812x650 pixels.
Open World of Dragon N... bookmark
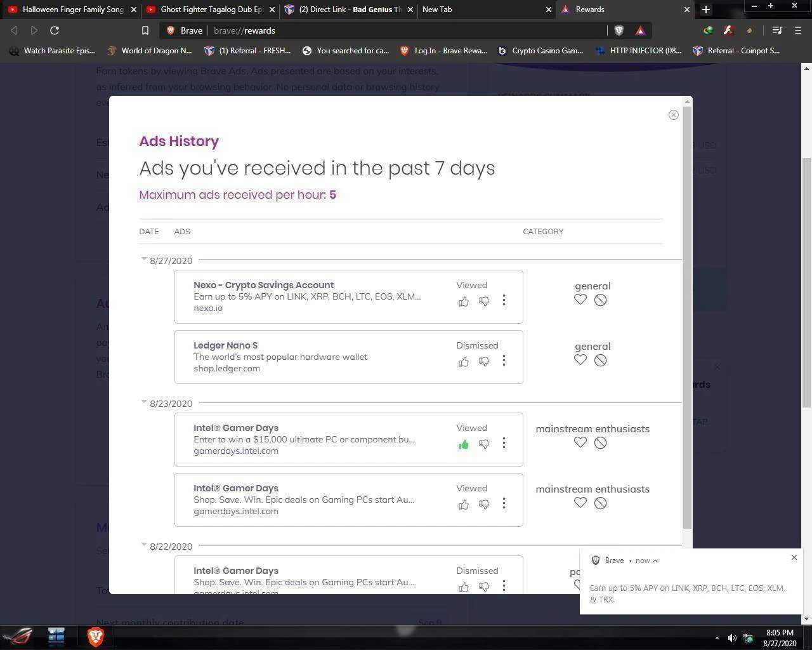tap(149, 51)
